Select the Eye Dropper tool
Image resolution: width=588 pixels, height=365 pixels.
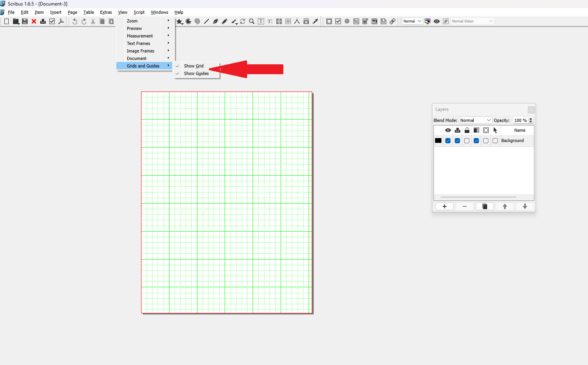point(315,21)
